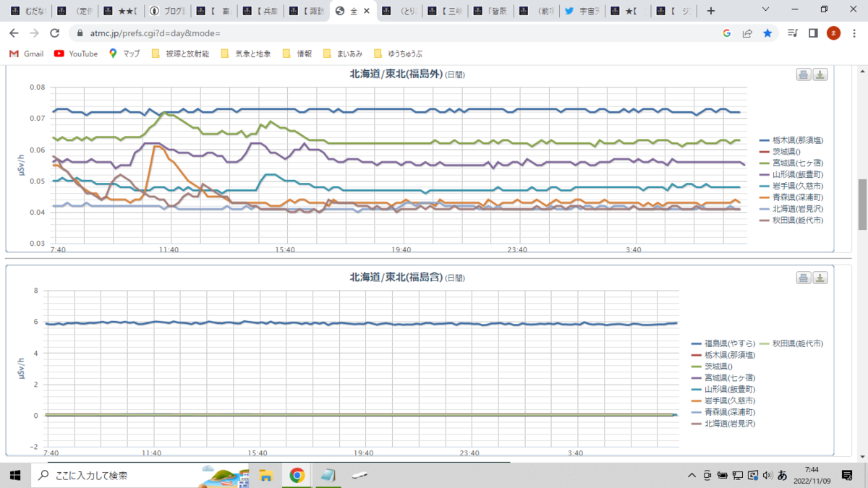
Task: Open browser side panel
Action: (813, 33)
